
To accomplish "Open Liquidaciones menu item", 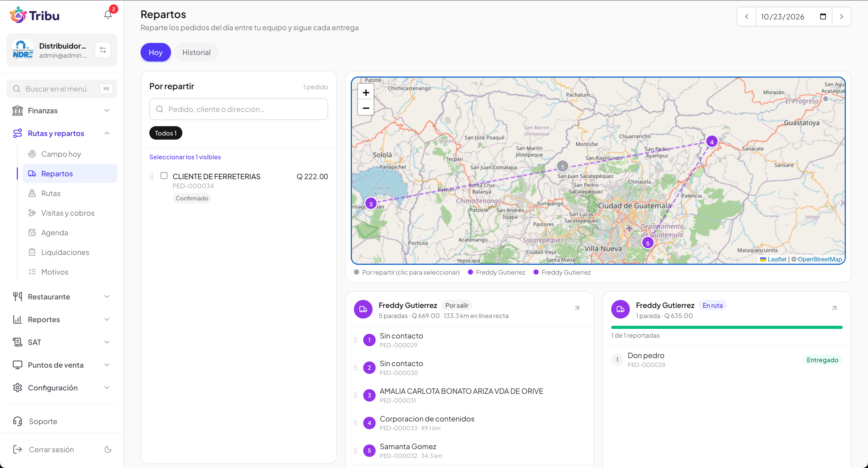I will point(70,252).
